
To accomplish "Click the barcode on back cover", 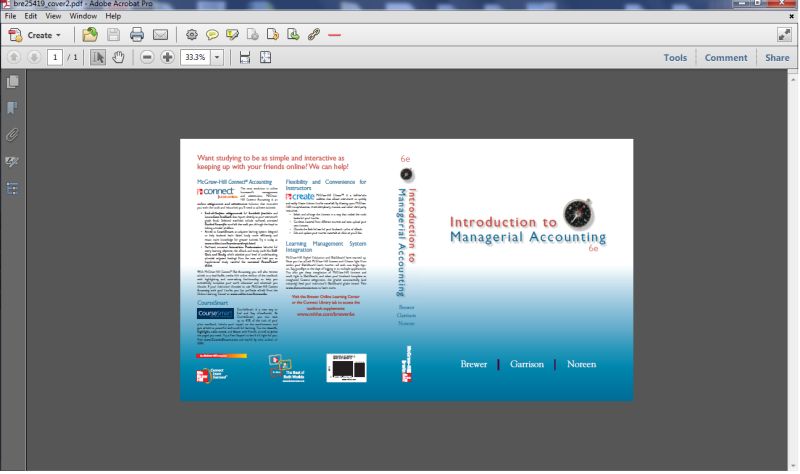I will (346, 368).
